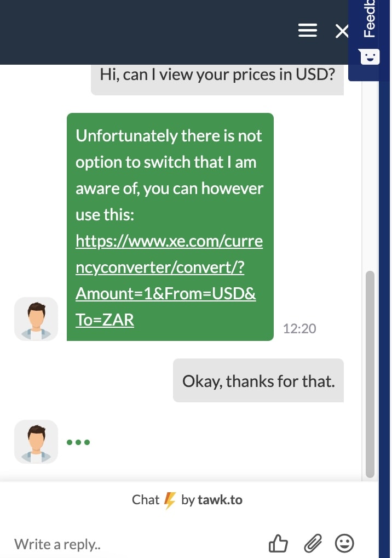
Task: Click the 'To=ZAR' part of the link
Action: click(x=105, y=320)
